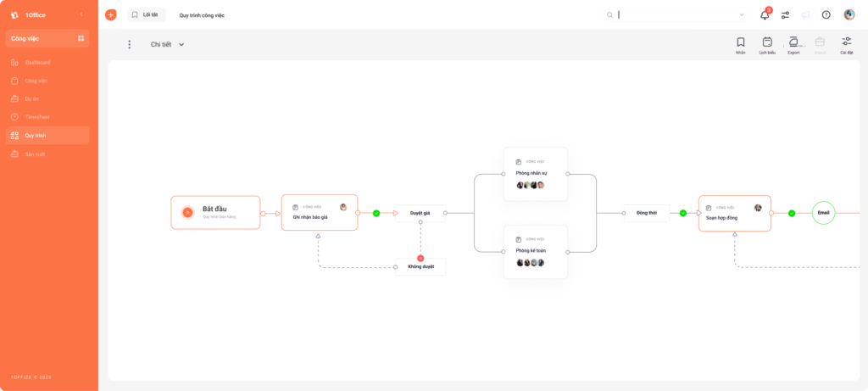The width and height of the screenshot is (868, 391).
Task: Click the three-dot more options icon
Action: pos(130,44)
